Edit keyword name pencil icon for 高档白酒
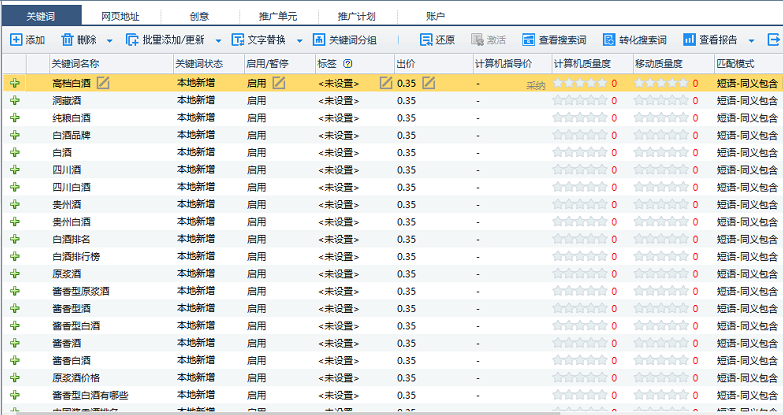Screen dimensions: 783x415 coord(103,83)
